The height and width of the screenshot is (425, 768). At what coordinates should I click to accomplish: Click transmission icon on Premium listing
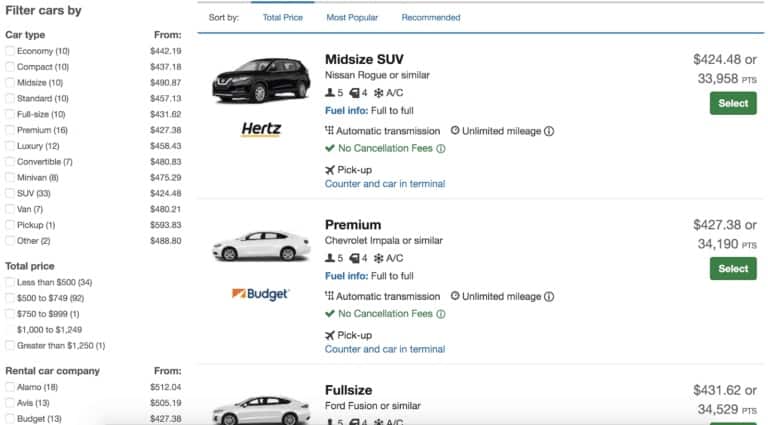tap(329, 296)
